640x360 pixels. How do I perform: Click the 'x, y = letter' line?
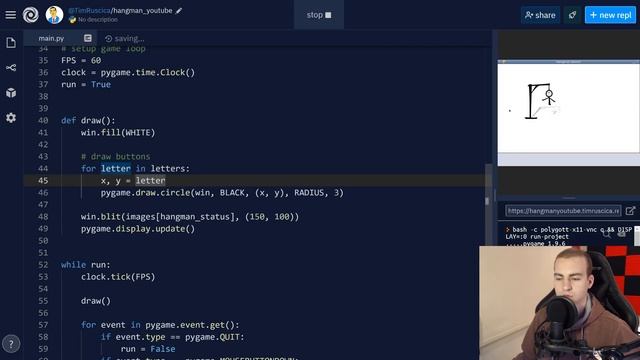click(133, 180)
